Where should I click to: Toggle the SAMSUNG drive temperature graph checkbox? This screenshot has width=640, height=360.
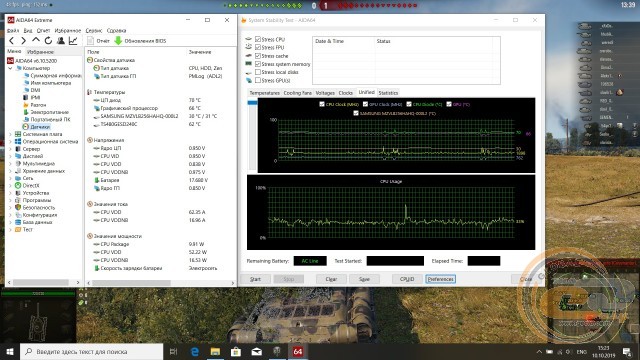pyautogui.click(x=356, y=113)
